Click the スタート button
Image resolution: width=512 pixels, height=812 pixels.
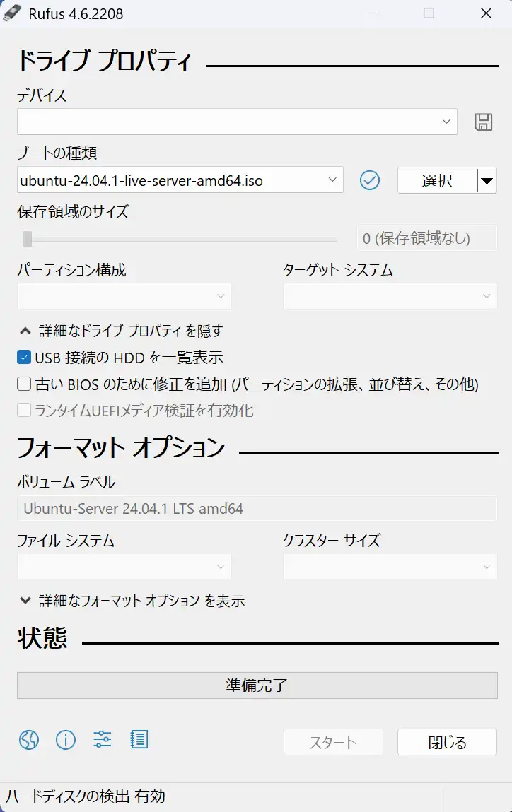(x=333, y=742)
